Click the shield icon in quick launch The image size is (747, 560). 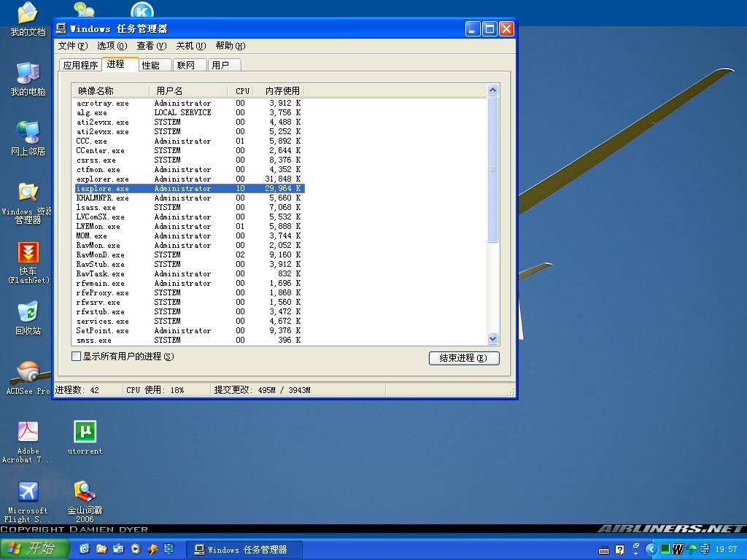[169, 549]
